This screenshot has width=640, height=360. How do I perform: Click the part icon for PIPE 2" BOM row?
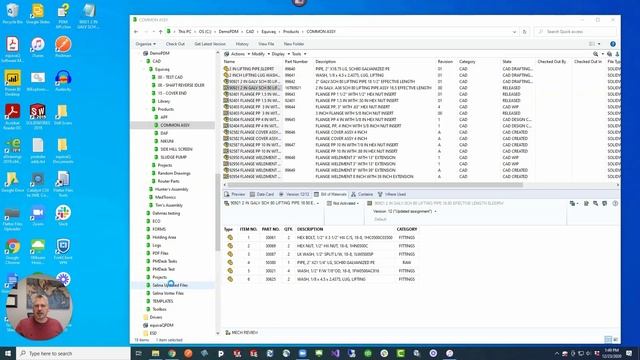point(230,262)
